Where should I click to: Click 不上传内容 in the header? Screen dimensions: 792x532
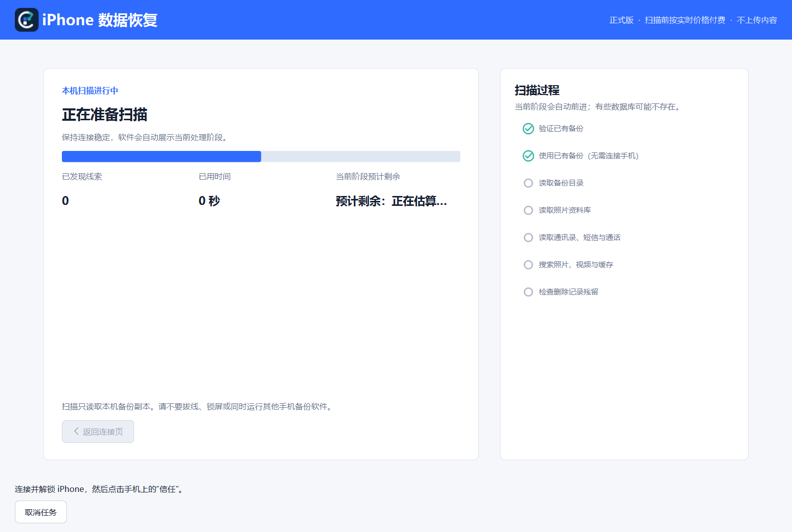point(757,20)
